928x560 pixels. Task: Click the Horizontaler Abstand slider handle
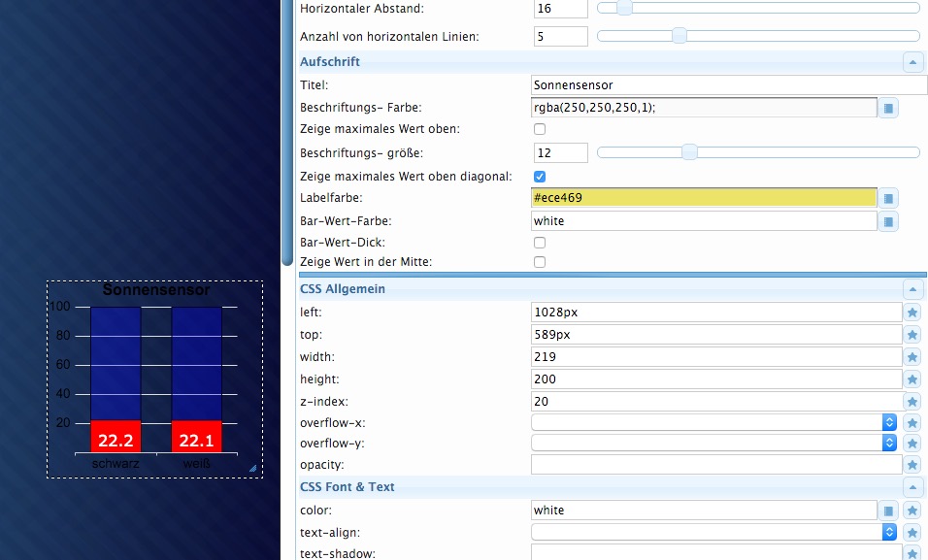pyautogui.click(x=624, y=8)
